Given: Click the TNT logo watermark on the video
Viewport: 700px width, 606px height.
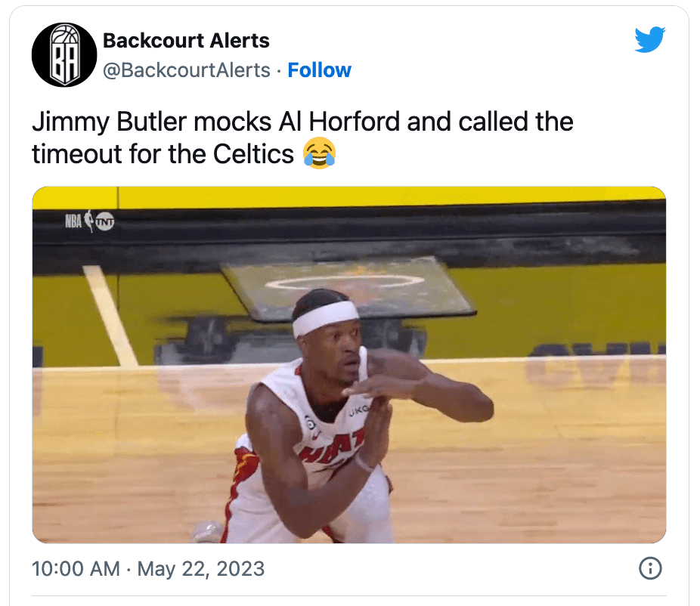Looking at the screenshot, I should coord(105,221).
